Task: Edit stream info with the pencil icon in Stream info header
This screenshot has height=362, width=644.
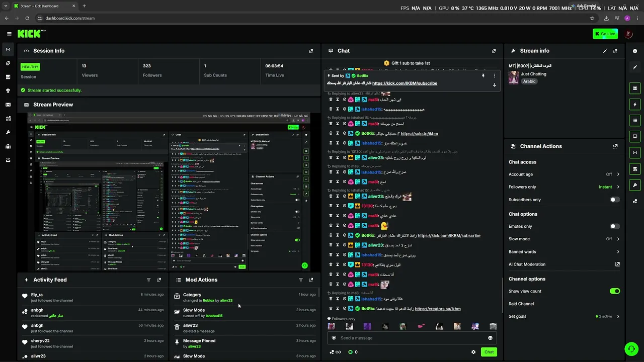Action: pos(605,51)
